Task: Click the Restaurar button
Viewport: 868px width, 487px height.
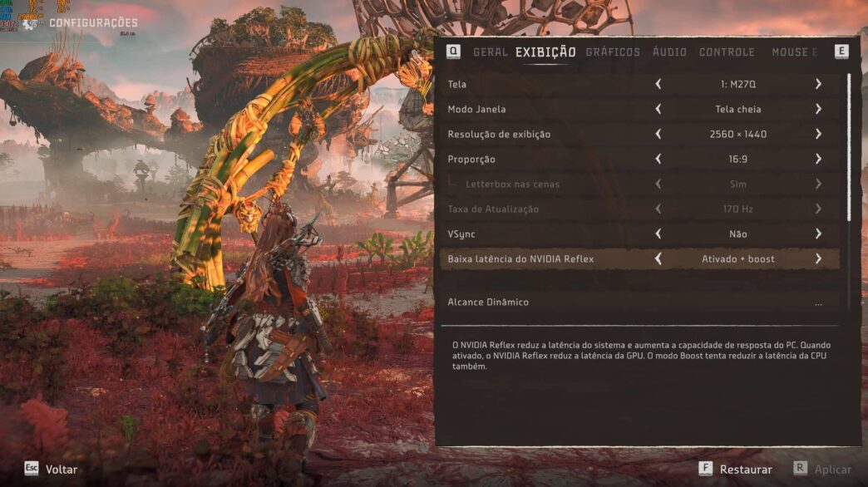Action: (x=746, y=470)
